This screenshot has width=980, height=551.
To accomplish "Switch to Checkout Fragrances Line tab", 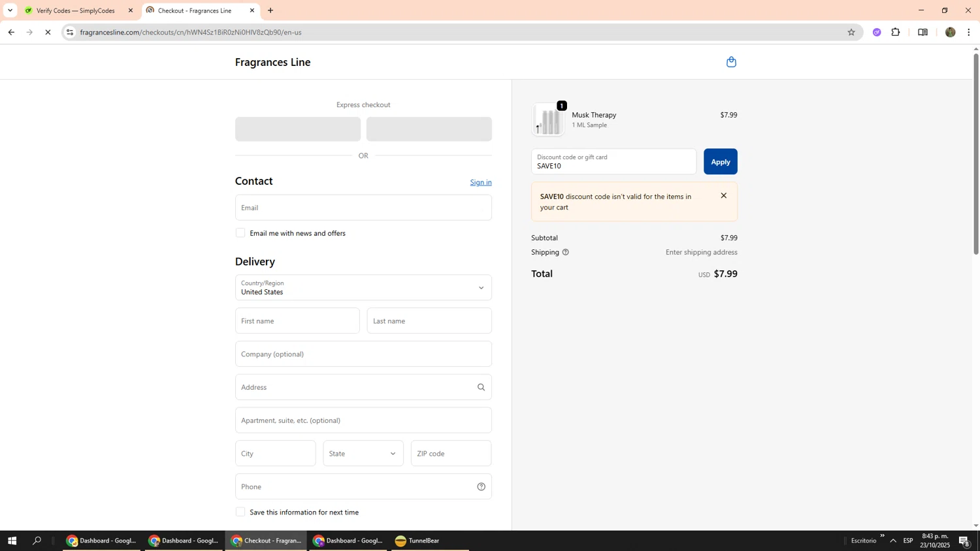I will click(195, 10).
